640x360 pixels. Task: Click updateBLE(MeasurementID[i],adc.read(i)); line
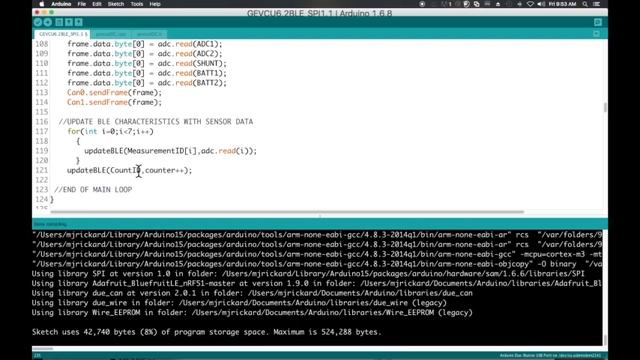point(171,151)
